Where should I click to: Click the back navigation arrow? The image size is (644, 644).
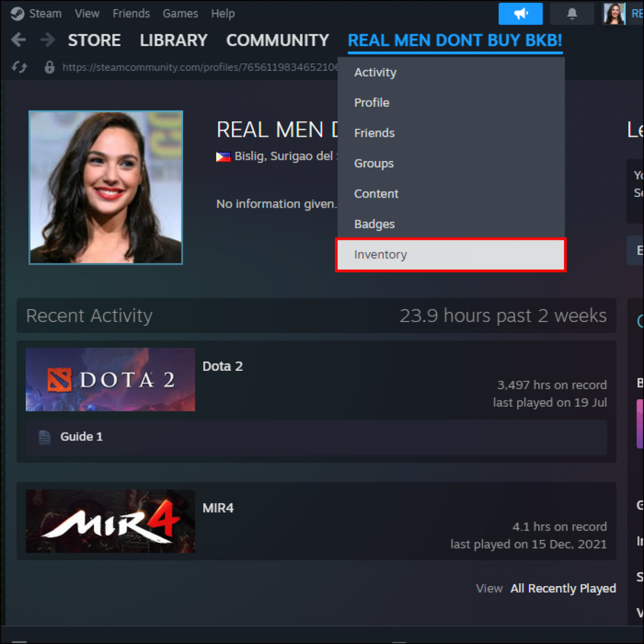click(x=19, y=40)
